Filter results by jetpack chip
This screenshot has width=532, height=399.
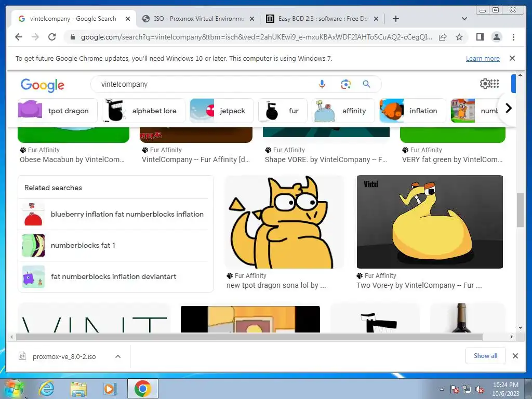221,111
